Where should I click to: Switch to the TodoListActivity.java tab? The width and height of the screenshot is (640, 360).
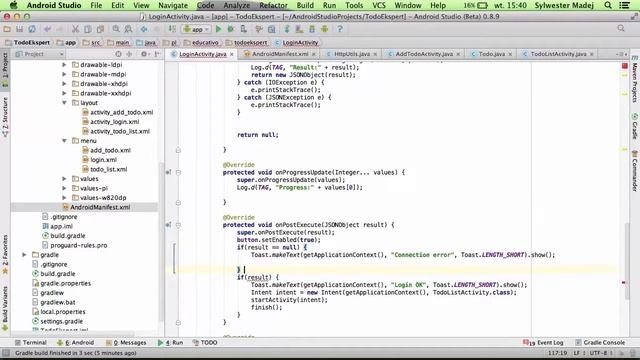[x=558, y=54]
